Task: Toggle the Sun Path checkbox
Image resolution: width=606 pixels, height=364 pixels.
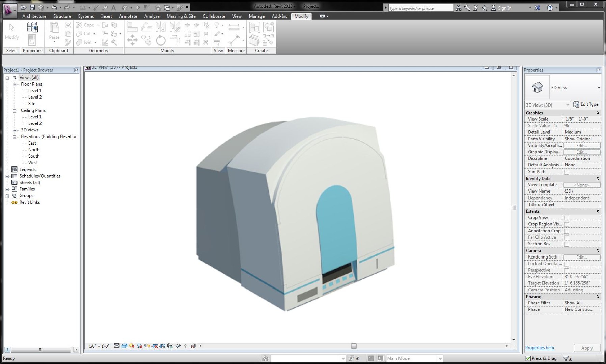Action: [x=567, y=172]
